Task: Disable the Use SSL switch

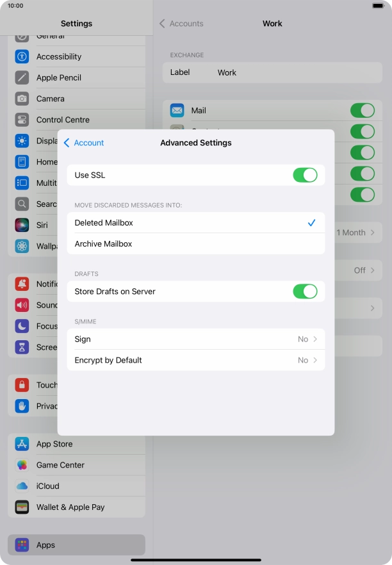Action: tap(305, 175)
